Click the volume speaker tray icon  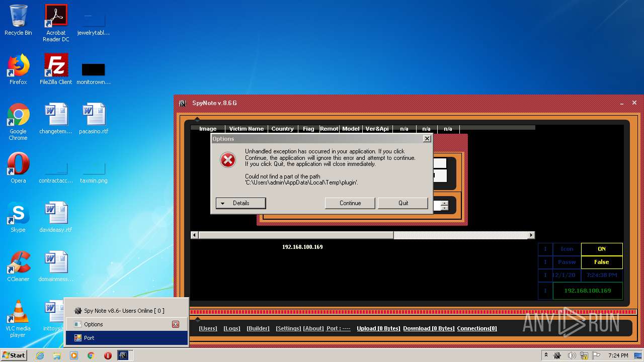point(571,355)
